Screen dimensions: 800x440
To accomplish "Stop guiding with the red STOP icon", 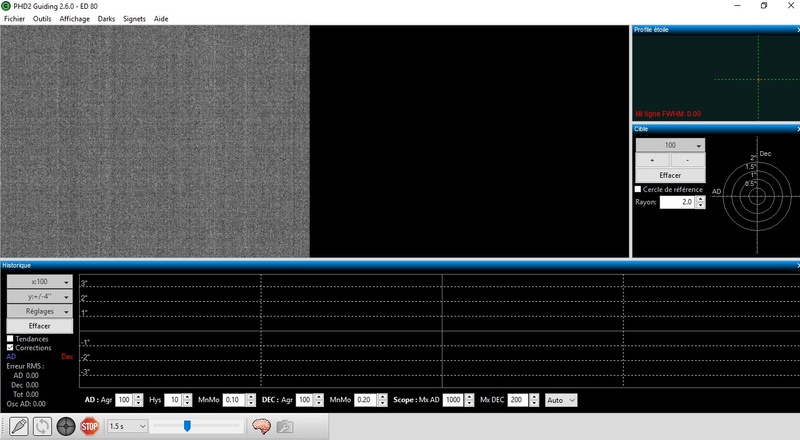I will pyautogui.click(x=89, y=426).
